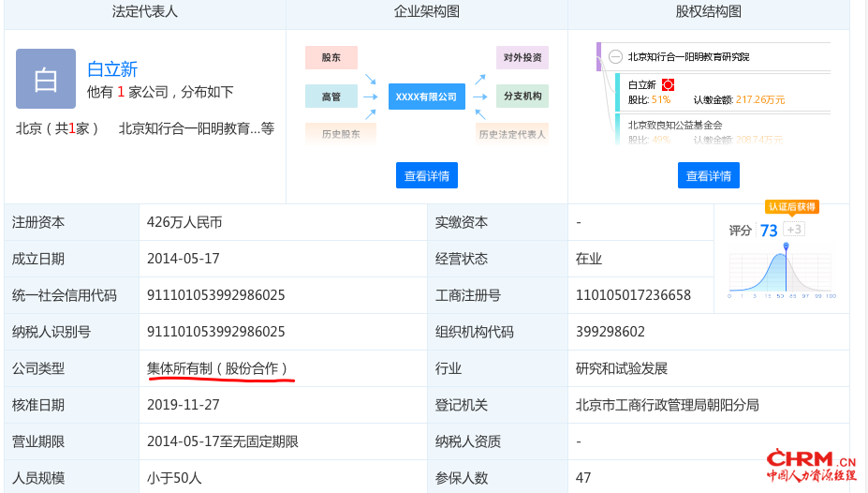The width and height of the screenshot is (868, 493).
Task: Click the 分支机构 box in diagram
Action: point(522,96)
